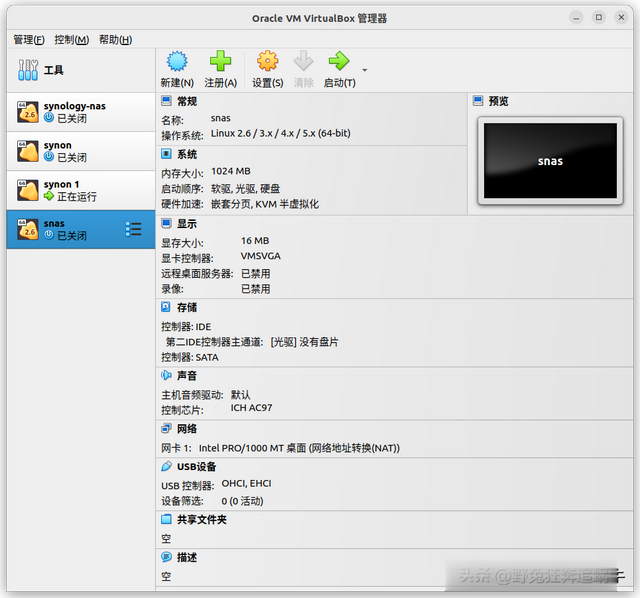The width and height of the screenshot is (640, 598).
Task: Click the OS value Linux 2.6 / 3.x text
Action: point(280,133)
